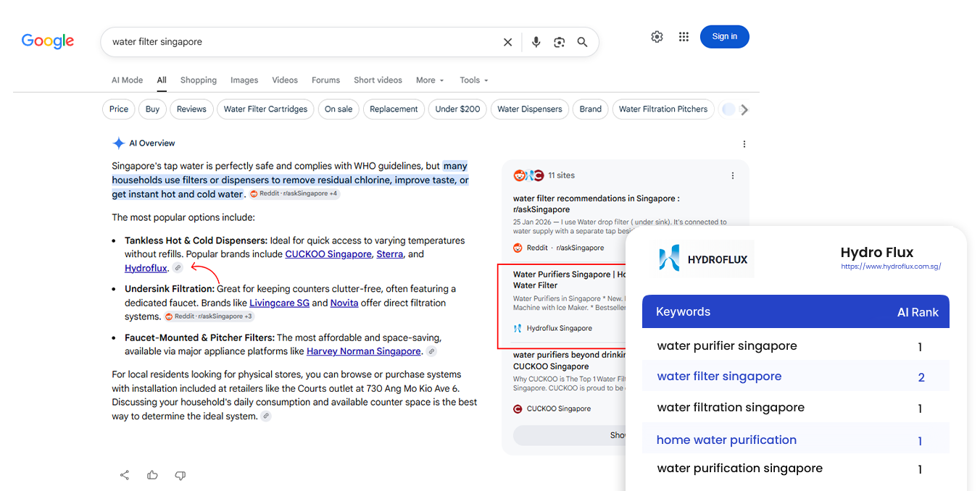Give thumbs down feedback
The image size is (980, 491).
click(x=180, y=475)
